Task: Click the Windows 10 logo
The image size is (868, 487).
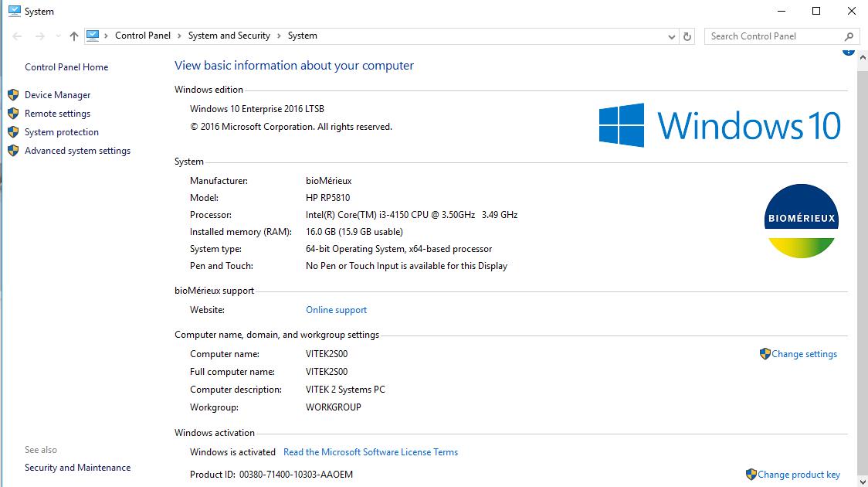Action: [x=720, y=125]
